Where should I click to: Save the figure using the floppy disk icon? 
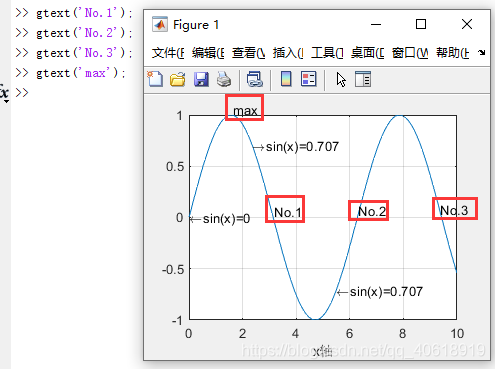201,79
